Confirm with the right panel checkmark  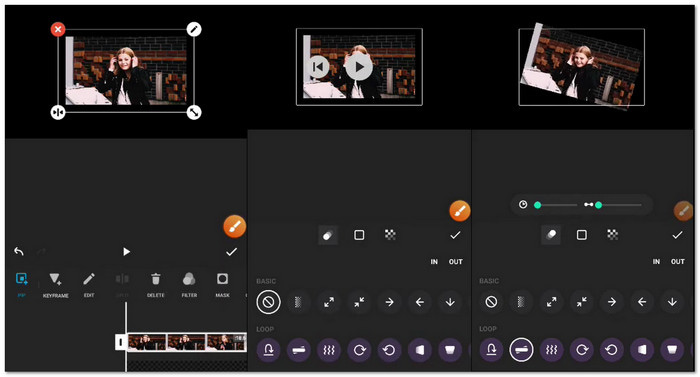click(x=677, y=235)
